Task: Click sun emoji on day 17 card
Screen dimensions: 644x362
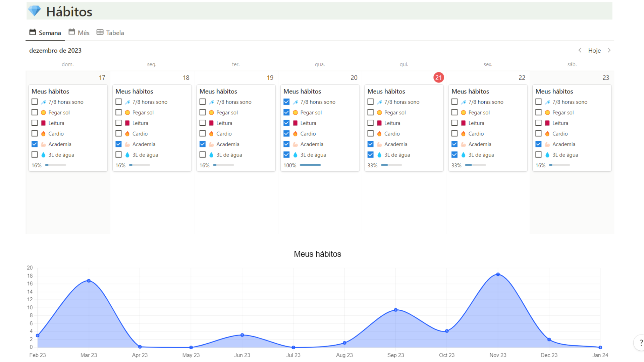Action: coord(43,113)
